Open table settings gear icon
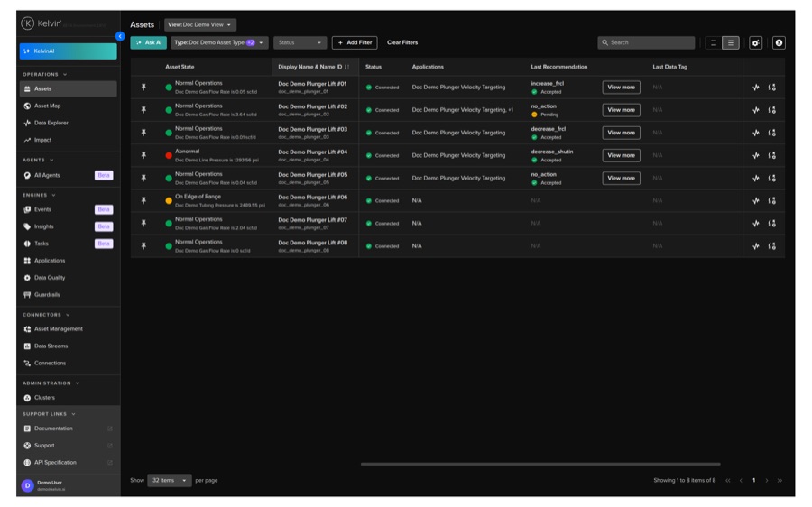 coord(755,43)
